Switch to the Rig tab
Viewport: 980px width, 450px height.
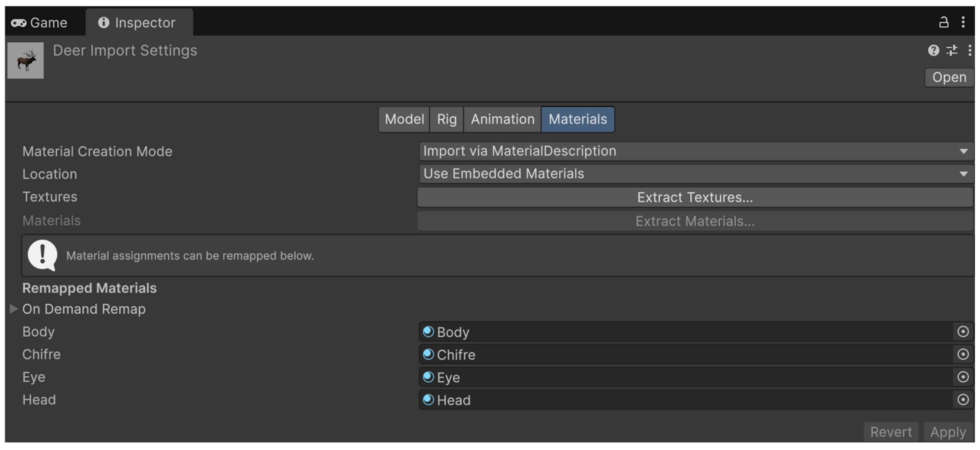click(x=446, y=119)
